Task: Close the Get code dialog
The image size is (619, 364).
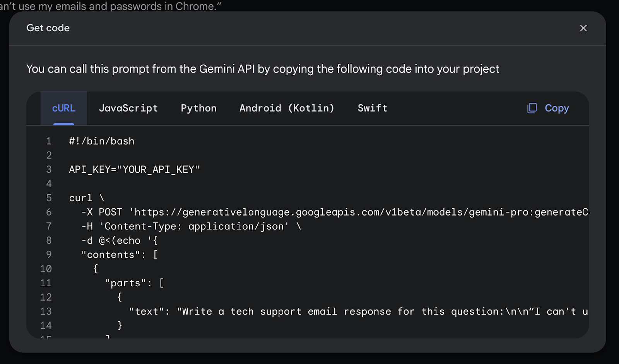Action: (x=583, y=28)
